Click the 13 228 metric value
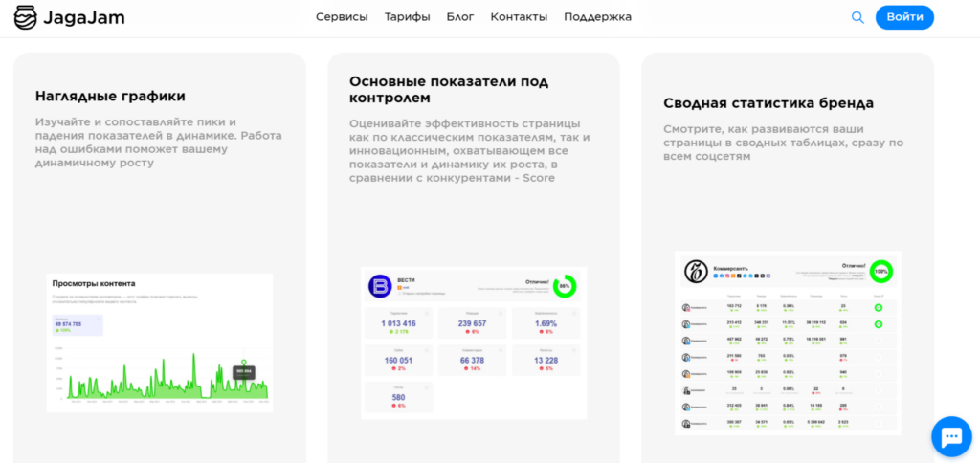 coord(546,361)
